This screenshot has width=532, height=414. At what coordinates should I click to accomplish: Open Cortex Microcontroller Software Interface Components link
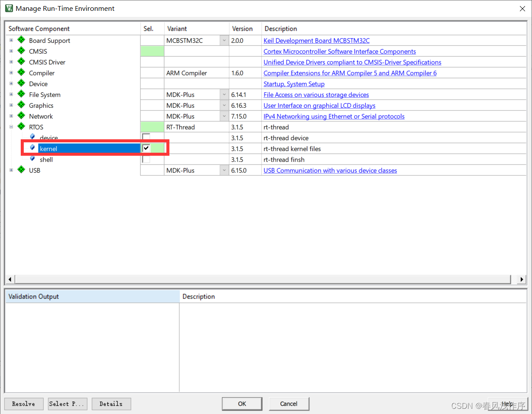click(340, 51)
